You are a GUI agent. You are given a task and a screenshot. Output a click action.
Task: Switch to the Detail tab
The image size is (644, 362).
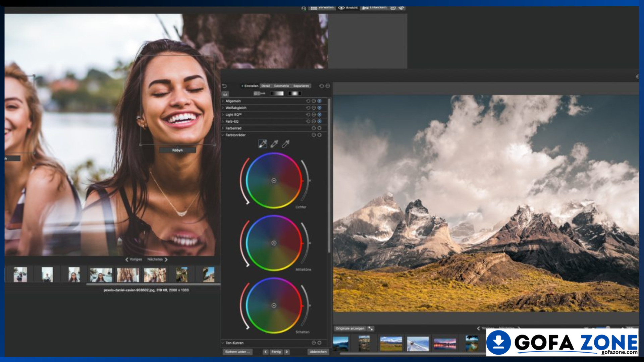click(266, 86)
